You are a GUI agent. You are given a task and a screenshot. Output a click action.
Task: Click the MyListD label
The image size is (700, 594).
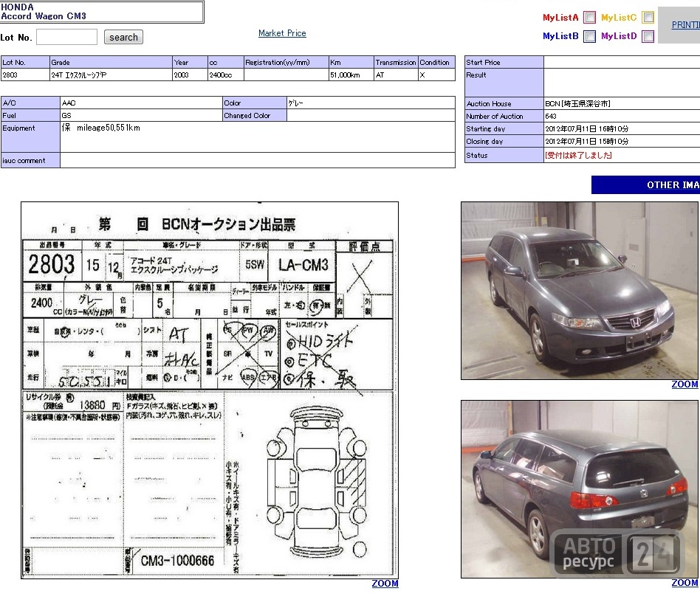pos(619,35)
